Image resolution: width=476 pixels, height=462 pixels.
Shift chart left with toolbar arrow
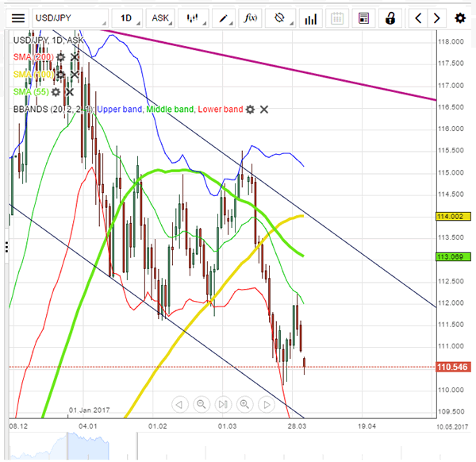(x=418, y=18)
